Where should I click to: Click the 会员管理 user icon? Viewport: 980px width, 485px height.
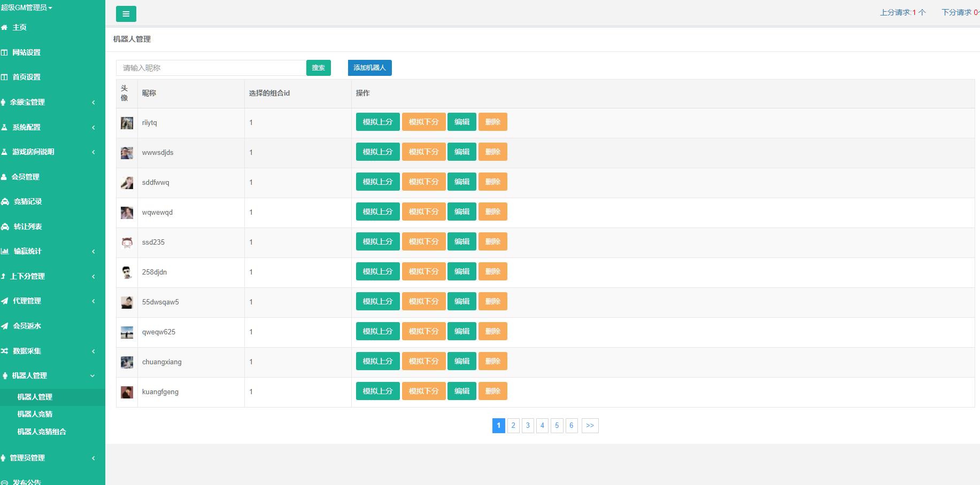pyautogui.click(x=4, y=177)
